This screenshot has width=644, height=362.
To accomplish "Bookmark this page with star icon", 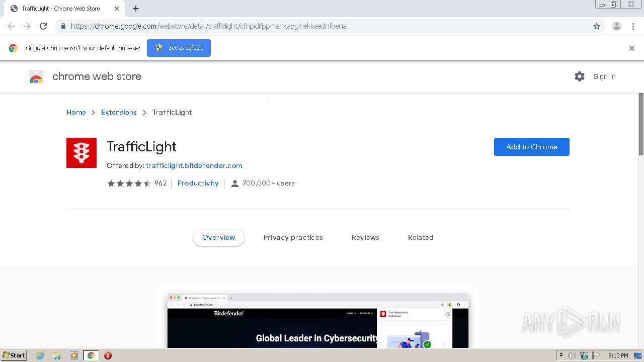I will pos(597,26).
